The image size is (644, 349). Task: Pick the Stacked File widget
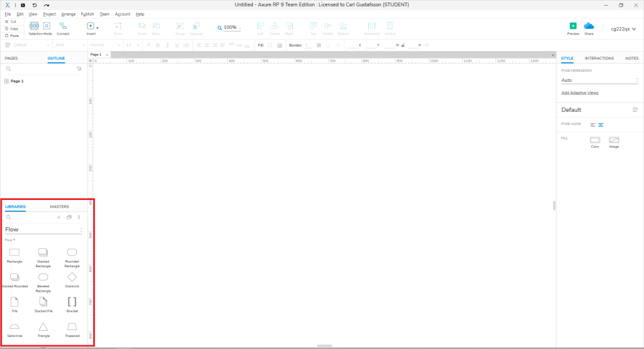43,302
